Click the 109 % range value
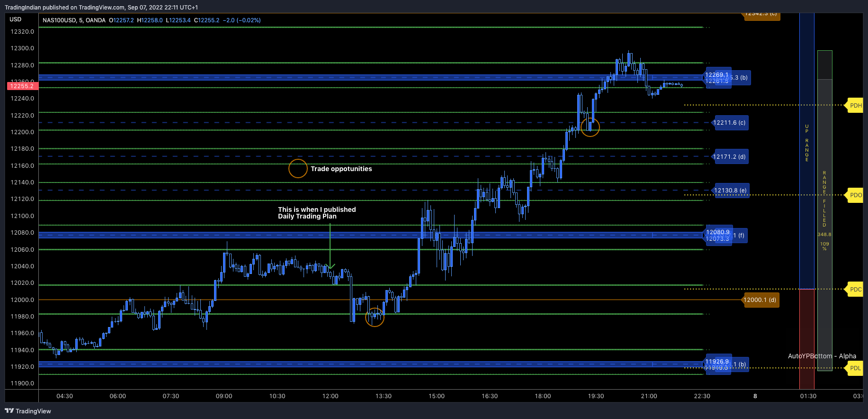Image resolution: width=868 pixels, height=419 pixels. pyautogui.click(x=824, y=246)
